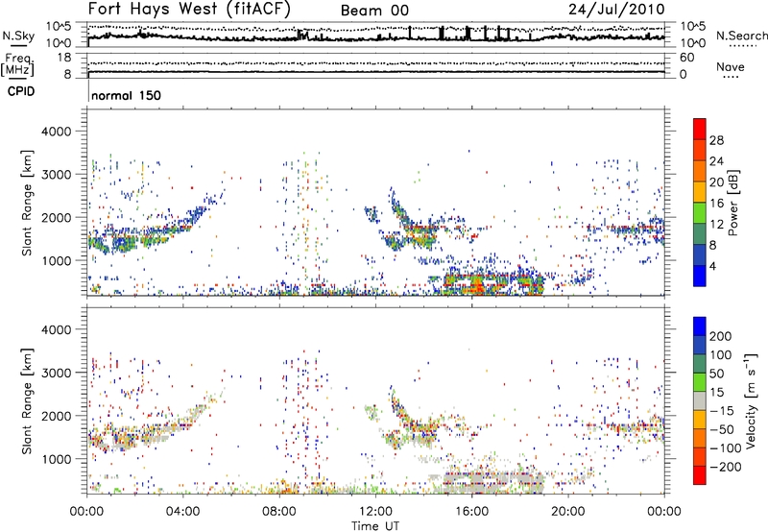Image resolution: width=768 pixels, height=532 pixels.
Task: Click the '08:00' time tick label
Action: 278,512
